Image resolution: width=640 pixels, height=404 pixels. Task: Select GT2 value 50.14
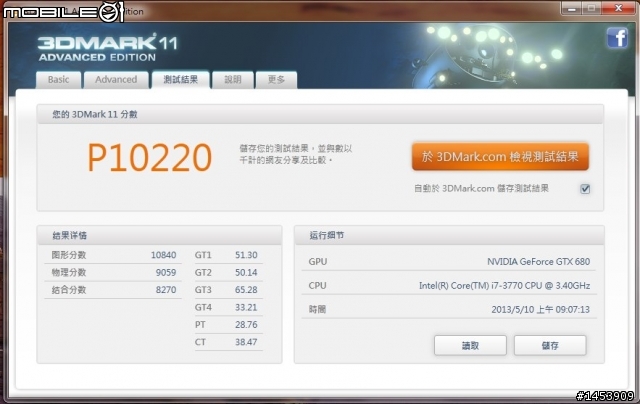coord(246,273)
